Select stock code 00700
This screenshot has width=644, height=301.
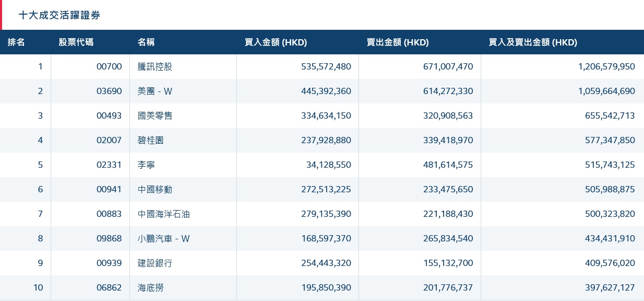[109, 66]
